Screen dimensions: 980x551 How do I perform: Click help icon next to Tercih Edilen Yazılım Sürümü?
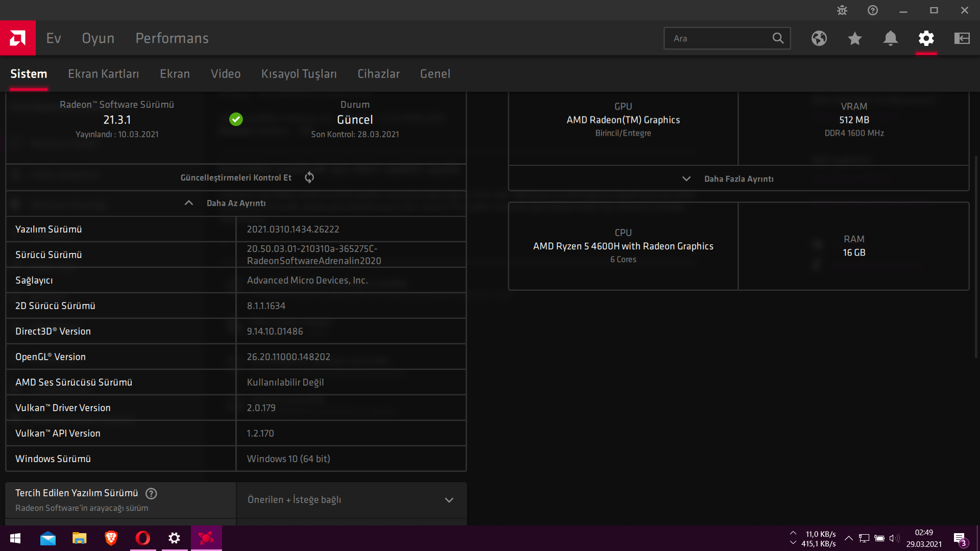point(151,493)
